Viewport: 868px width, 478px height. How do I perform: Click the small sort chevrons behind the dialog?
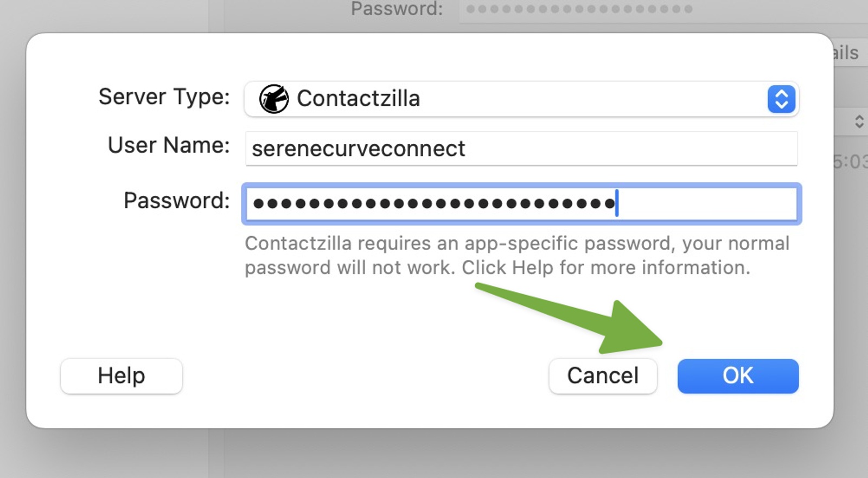tap(859, 122)
